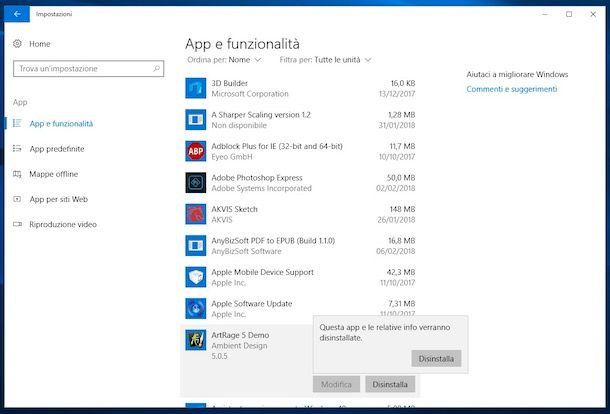Open the Commenti e suggerimenti link
Image resolution: width=610 pixels, height=414 pixels.
tap(512, 89)
